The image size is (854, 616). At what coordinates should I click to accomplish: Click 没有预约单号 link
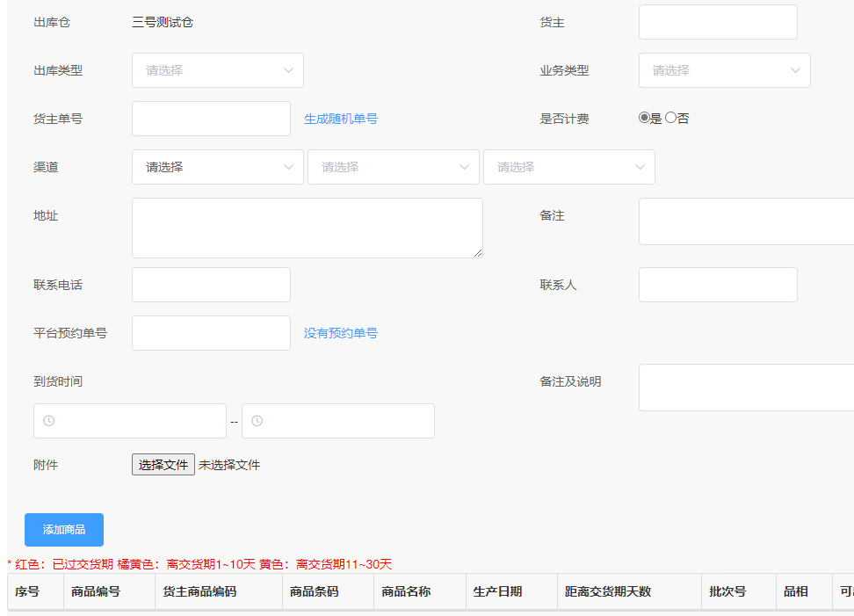341,333
